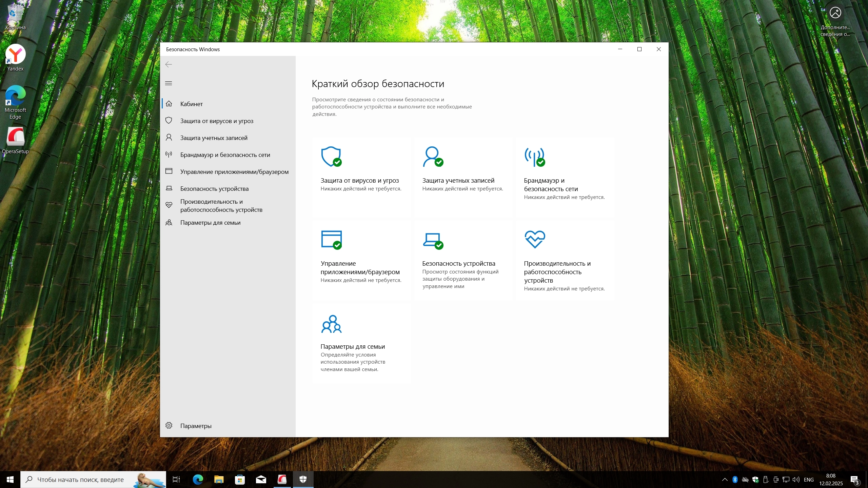This screenshot has width=868, height=488.
Task: Switch ENG input language in system tray
Action: [809, 480]
